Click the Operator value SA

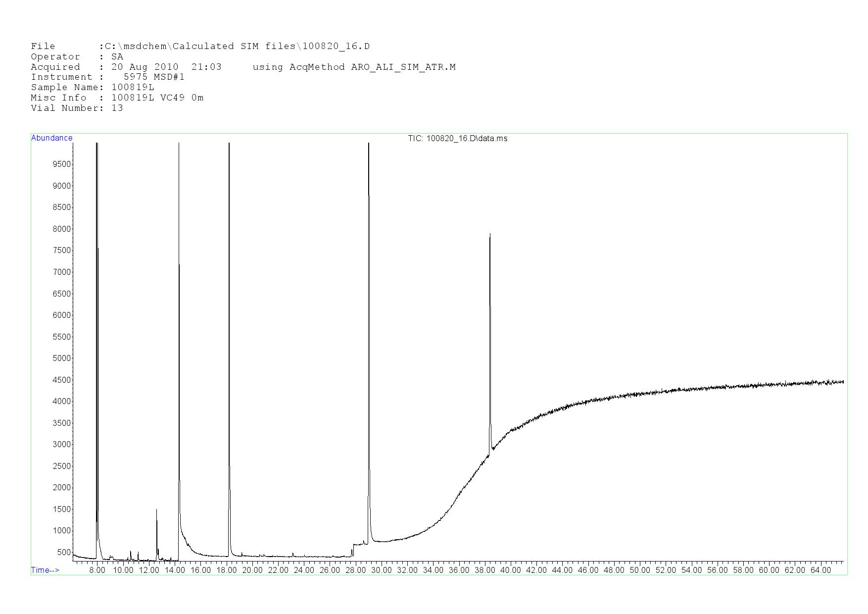[x=117, y=57]
